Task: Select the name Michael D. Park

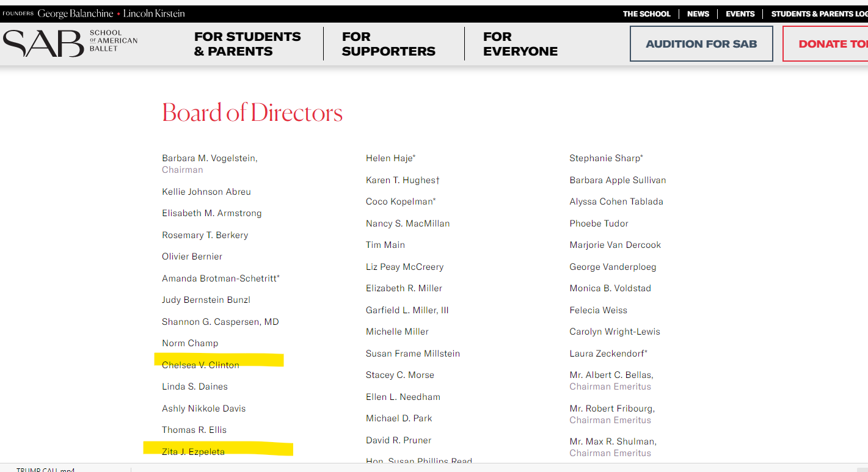Action: (399, 418)
